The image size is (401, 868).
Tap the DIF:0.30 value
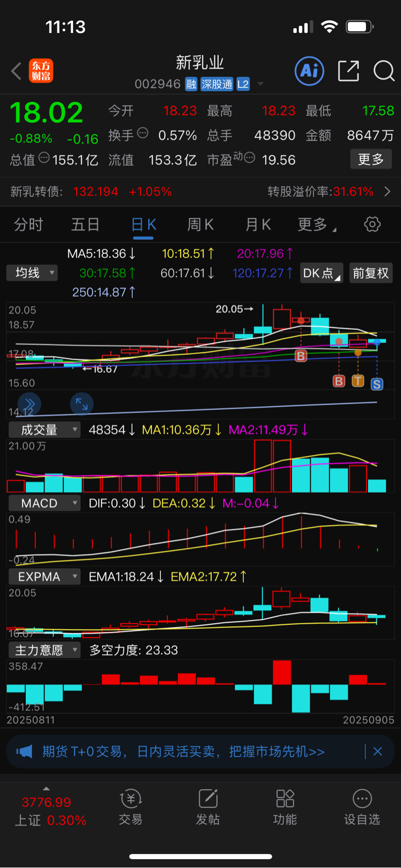[x=117, y=503]
